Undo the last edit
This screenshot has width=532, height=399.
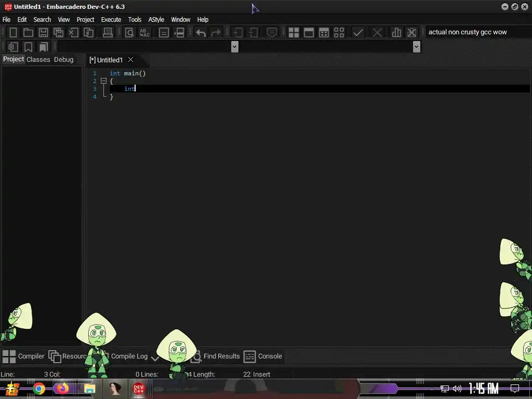coord(201,33)
